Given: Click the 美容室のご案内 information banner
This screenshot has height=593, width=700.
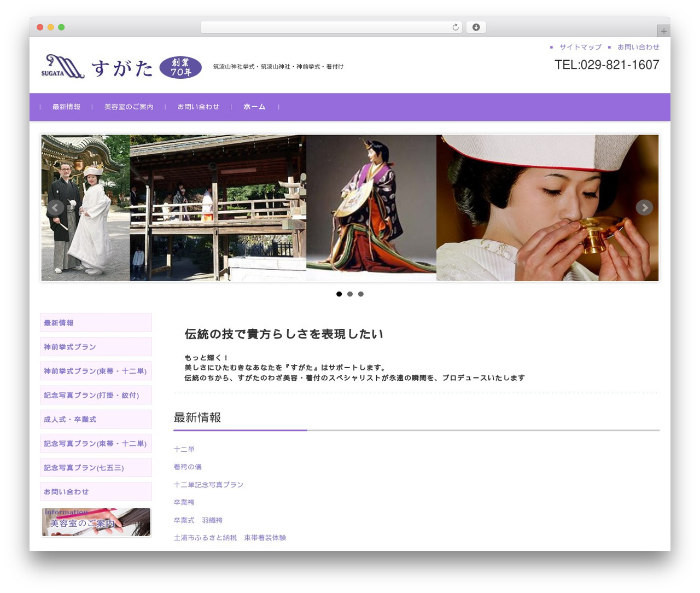Looking at the screenshot, I should [x=96, y=522].
